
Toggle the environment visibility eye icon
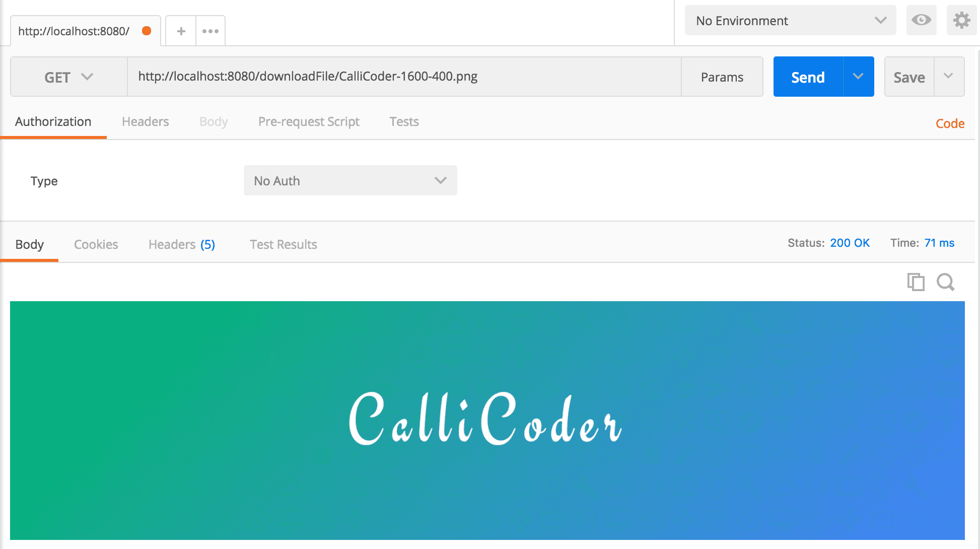pyautogui.click(x=922, y=20)
